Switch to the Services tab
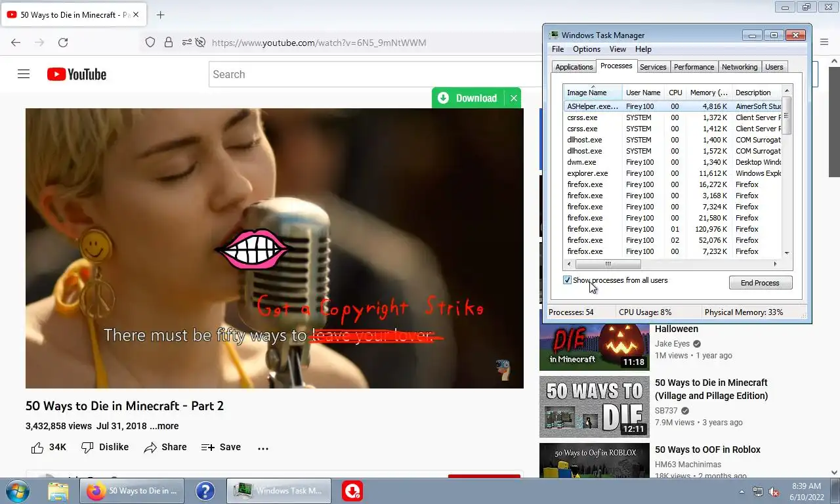Viewport: 840px width, 504px height. pyautogui.click(x=653, y=67)
